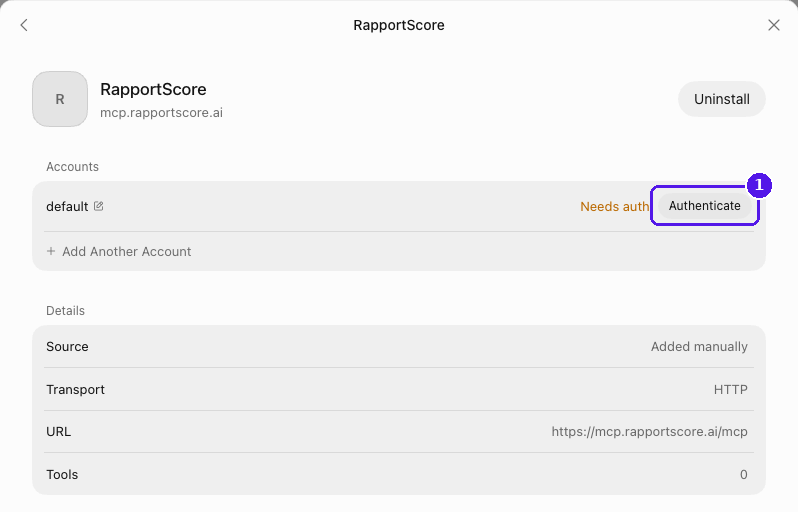Click the mcp.rapportscore.ai subtitle
The width and height of the screenshot is (798, 512).
click(161, 112)
